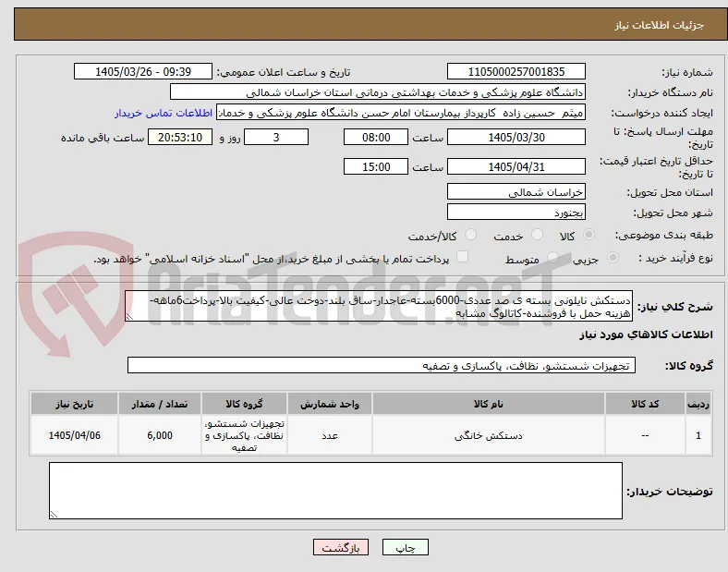
Task: Click the need date cell 1405/04/06
Action: (74, 435)
